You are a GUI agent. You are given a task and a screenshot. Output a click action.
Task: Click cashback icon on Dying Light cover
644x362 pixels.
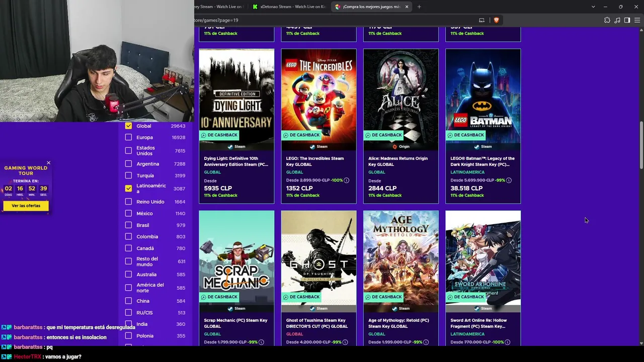pos(204,135)
